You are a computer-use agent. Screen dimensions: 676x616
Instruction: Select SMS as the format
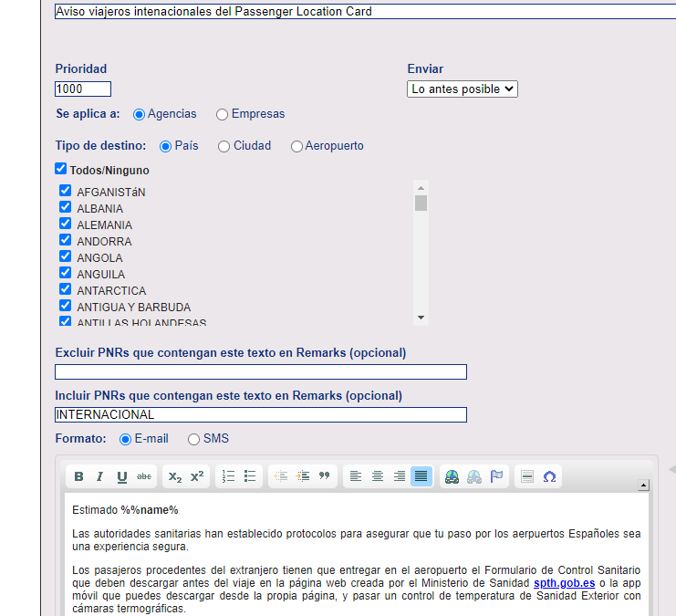click(x=193, y=440)
